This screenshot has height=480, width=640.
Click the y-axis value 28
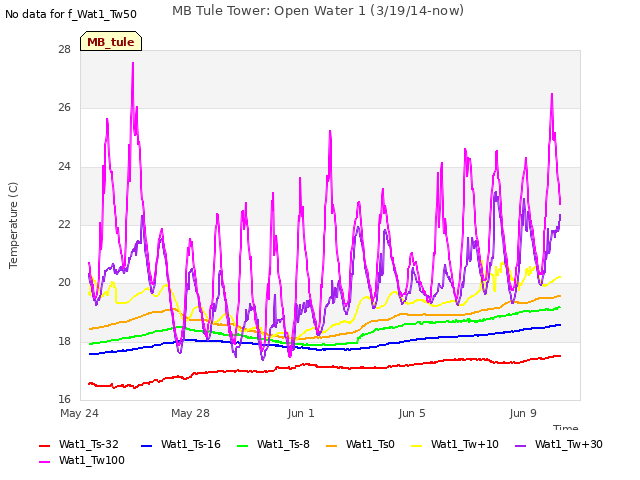pos(64,49)
